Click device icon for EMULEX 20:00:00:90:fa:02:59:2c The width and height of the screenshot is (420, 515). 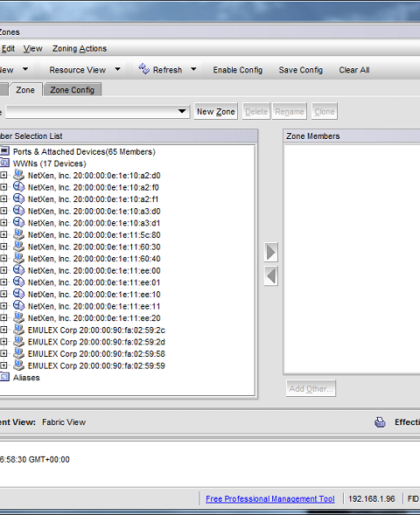tap(19, 330)
